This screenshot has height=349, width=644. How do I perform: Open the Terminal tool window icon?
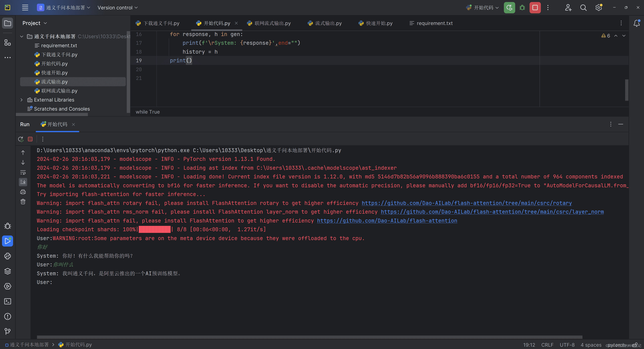click(8, 301)
